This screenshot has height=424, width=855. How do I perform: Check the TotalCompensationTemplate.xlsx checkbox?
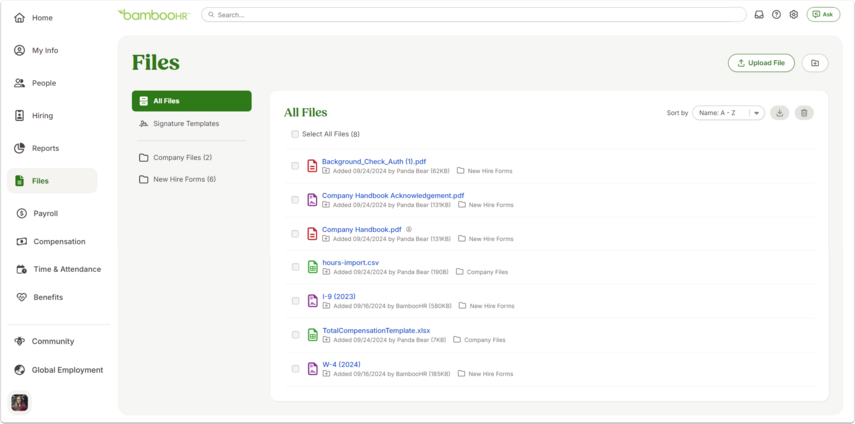coord(295,335)
